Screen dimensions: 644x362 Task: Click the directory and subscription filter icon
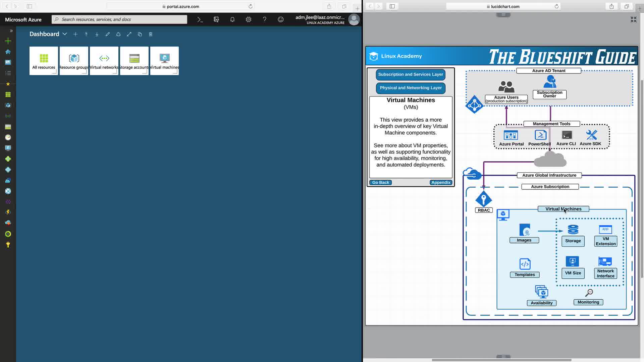(216, 19)
